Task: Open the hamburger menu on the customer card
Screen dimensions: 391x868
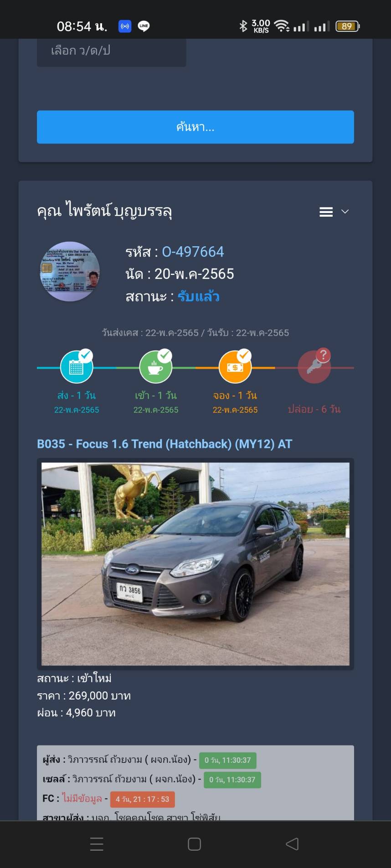Action: (326, 212)
